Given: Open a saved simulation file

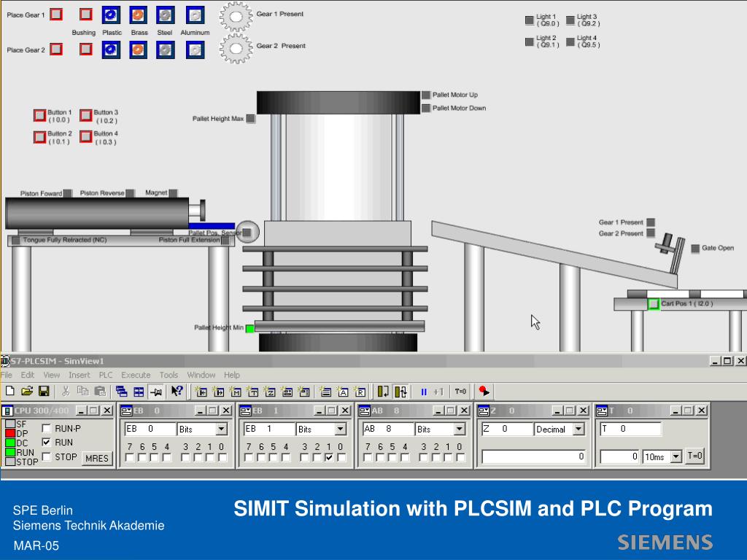Looking at the screenshot, I should (27, 392).
